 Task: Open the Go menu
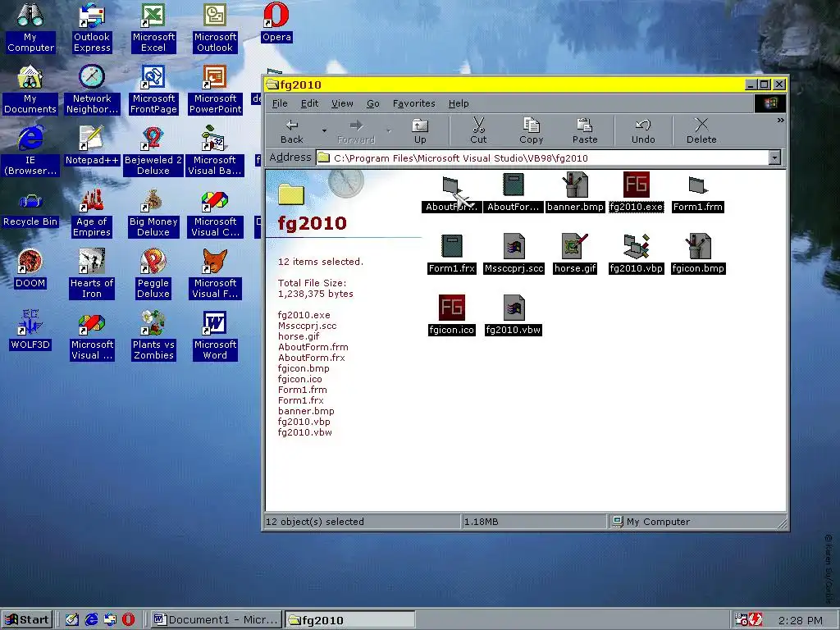[x=373, y=103]
